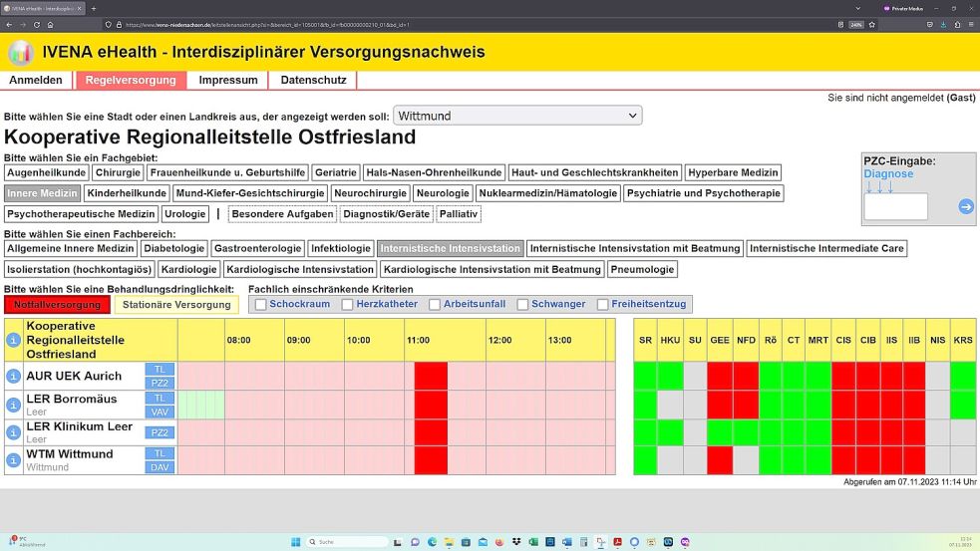Viewport: 980px width, 551px height.
Task: Click the KRS column header
Action: click(x=962, y=341)
